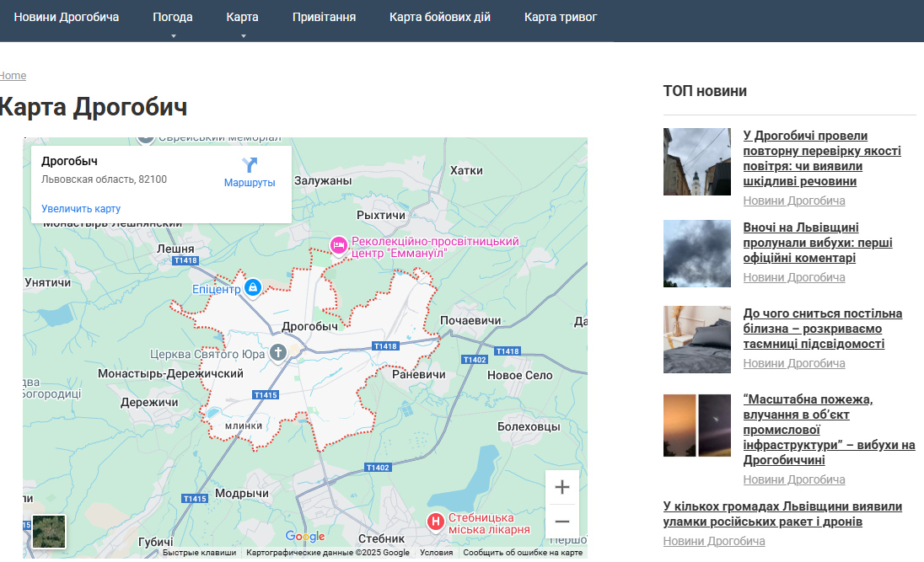Click the pink Реколекційно-просвітницький центр lodging marker
Image resolution: width=924 pixels, height=562 pixels.
[x=338, y=246]
